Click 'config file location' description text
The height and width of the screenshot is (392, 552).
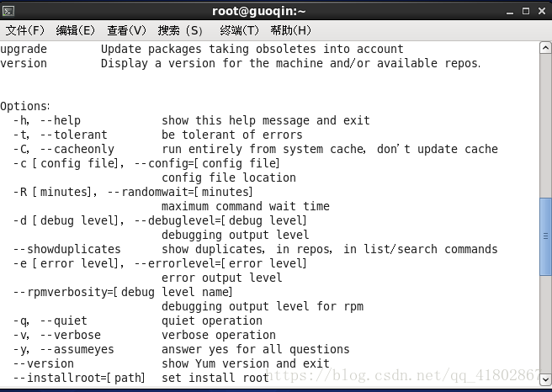coord(229,177)
